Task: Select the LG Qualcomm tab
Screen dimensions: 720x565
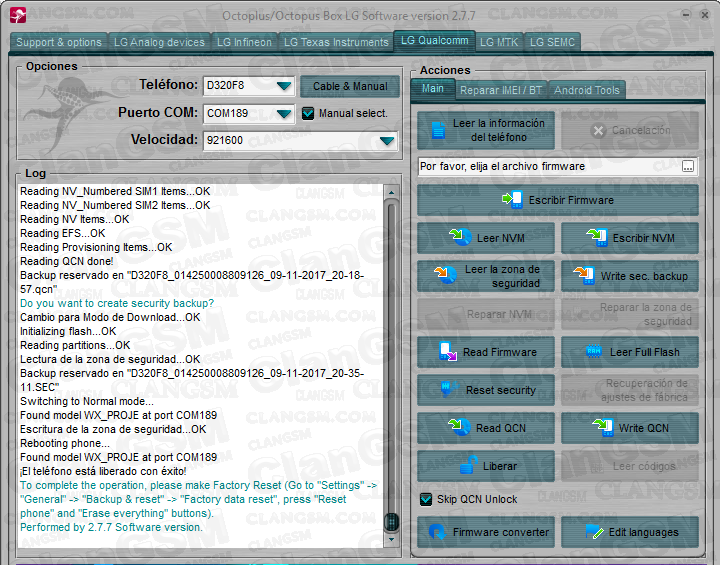Action: click(434, 41)
